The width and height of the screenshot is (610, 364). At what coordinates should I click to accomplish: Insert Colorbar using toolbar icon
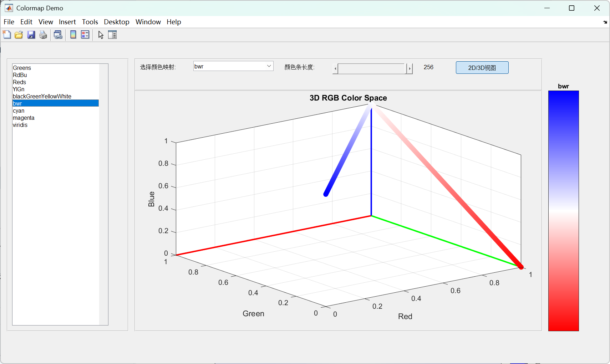pos(73,35)
